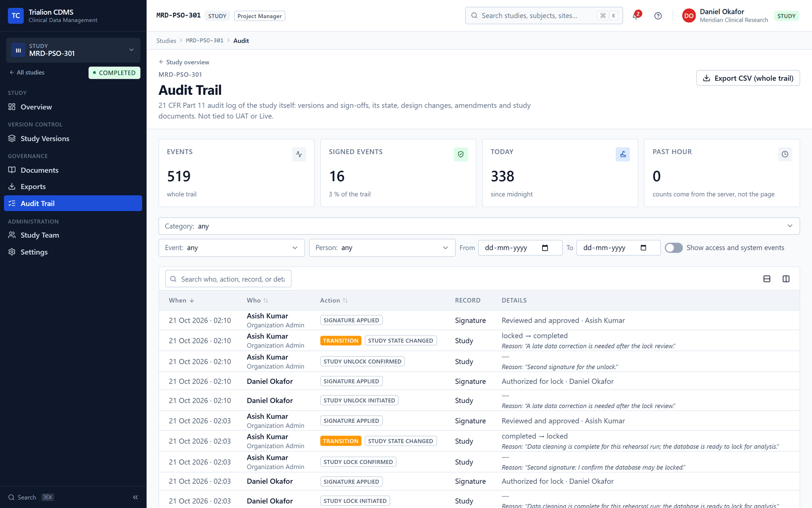This screenshot has height=508, width=812.
Task: Open Exports in the sidebar
Action: (x=73, y=187)
